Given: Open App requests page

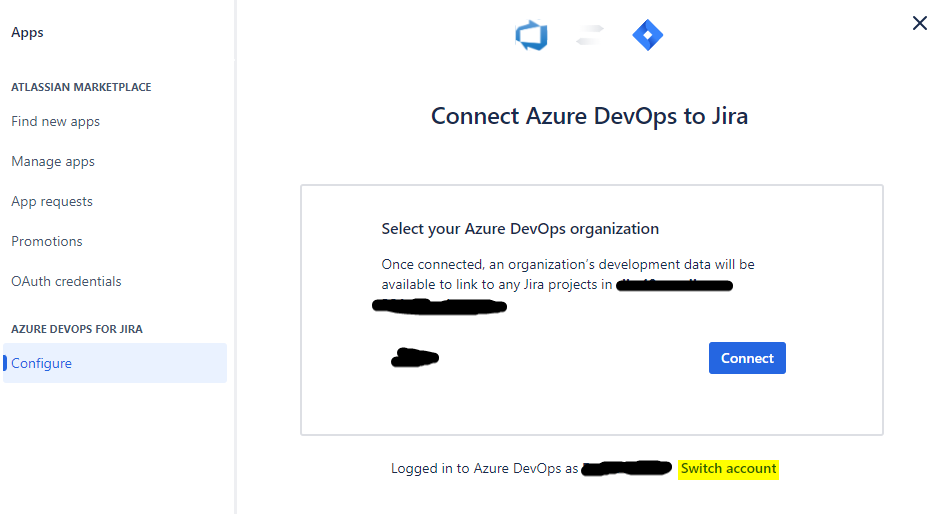Looking at the screenshot, I should point(52,201).
